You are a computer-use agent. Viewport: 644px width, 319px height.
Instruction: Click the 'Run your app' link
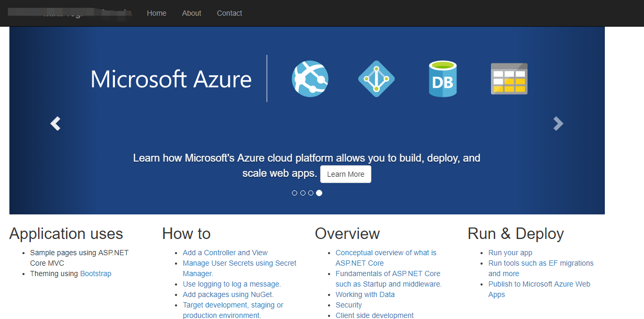[x=510, y=253]
